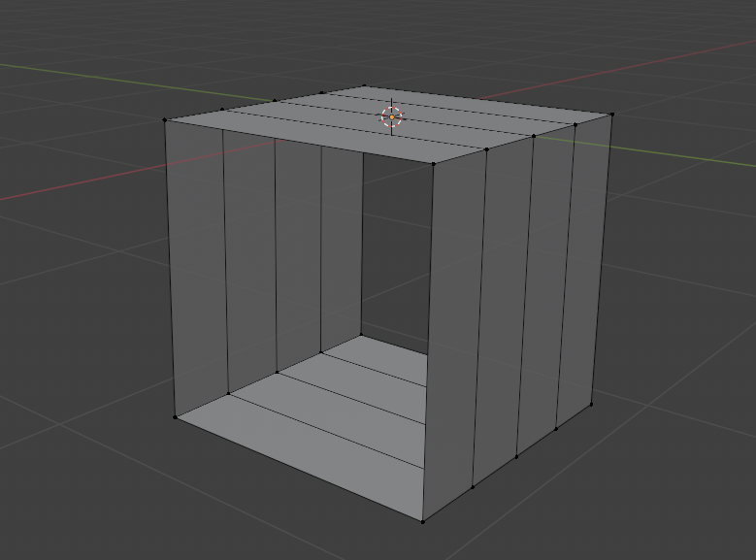Click the 3D cursor on the top face
The height and width of the screenshot is (560, 756).
point(391,117)
